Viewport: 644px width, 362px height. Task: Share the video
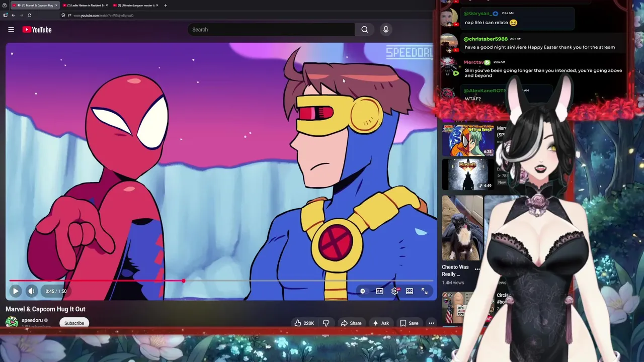[351, 323]
